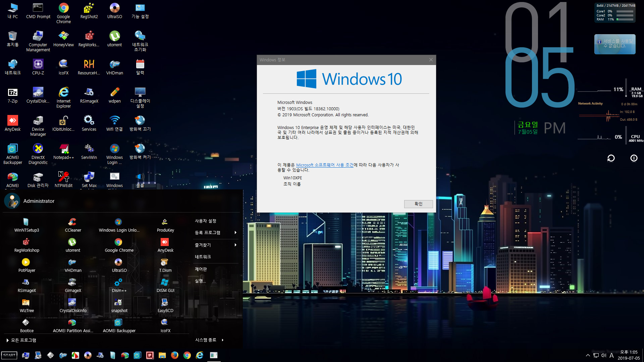Open taskbar clock showing 오후 1:05
Image resolution: width=644 pixels, height=362 pixels.
[x=629, y=355]
